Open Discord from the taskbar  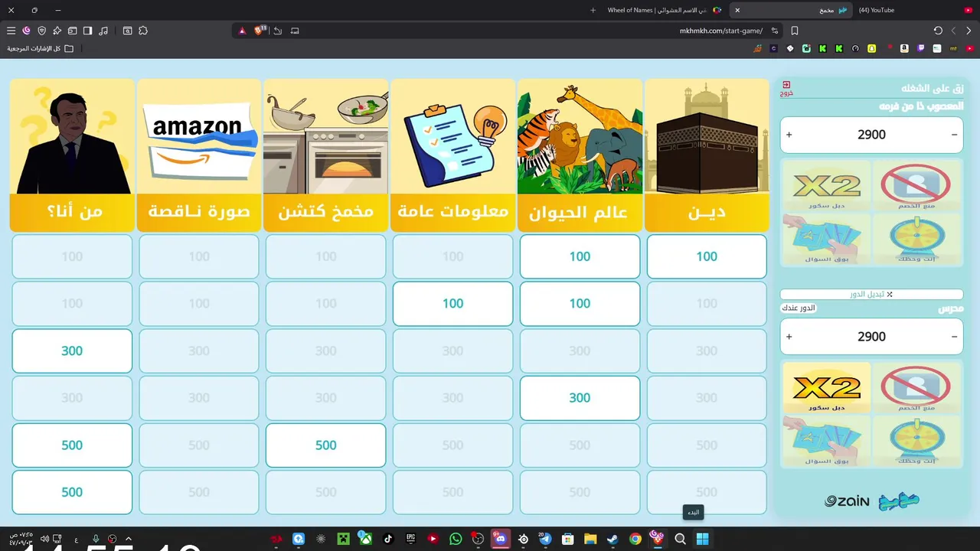(x=501, y=539)
